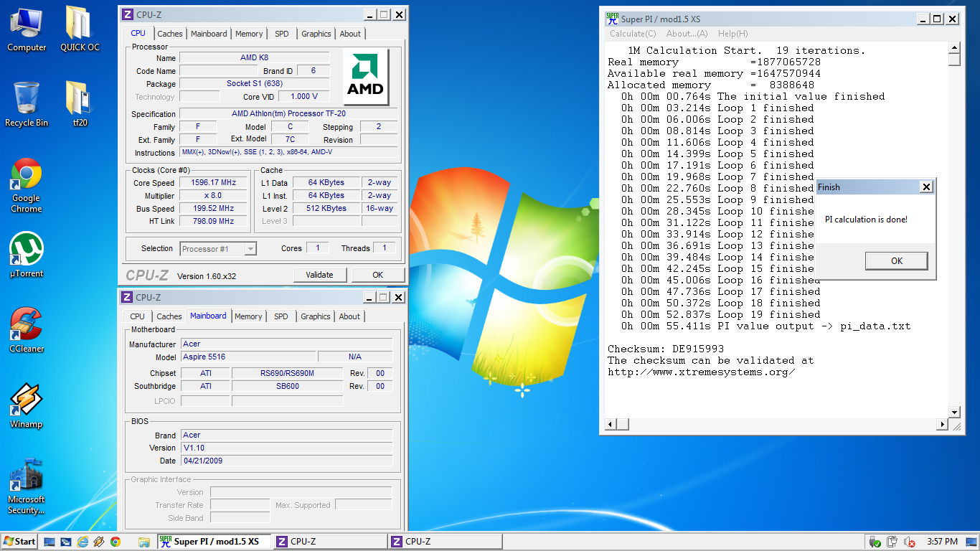Viewport: 980px width, 551px height.
Task: Click the AMD logo in CPU-Z
Action: point(366,76)
